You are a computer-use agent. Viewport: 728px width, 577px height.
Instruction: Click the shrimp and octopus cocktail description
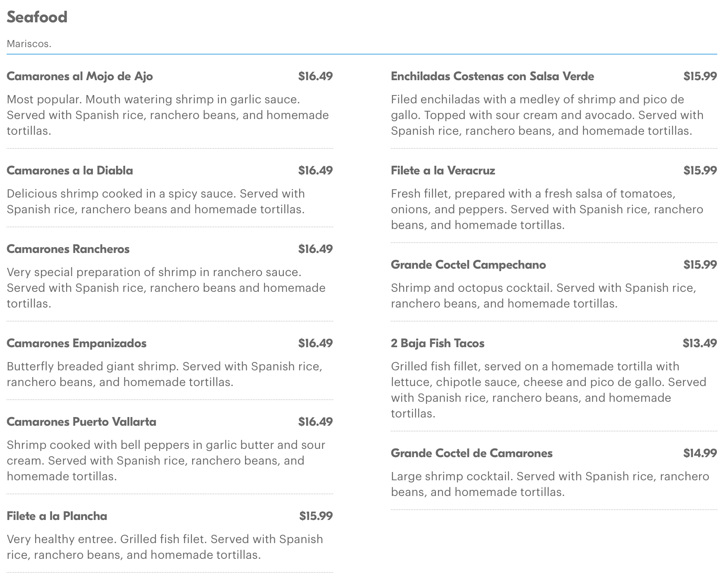[543, 296]
